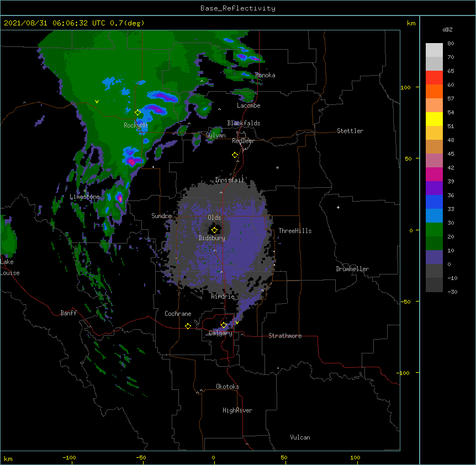476x465 pixels.
Task: Select the white plus marker north of Drumheller
Action: pyautogui.click(x=338, y=207)
